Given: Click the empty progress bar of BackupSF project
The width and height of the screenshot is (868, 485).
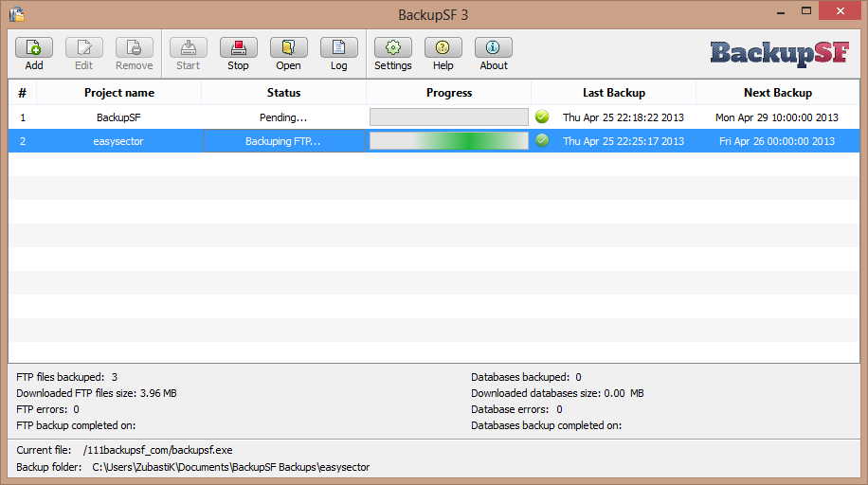Looking at the screenshot, I should pos(449,117).
